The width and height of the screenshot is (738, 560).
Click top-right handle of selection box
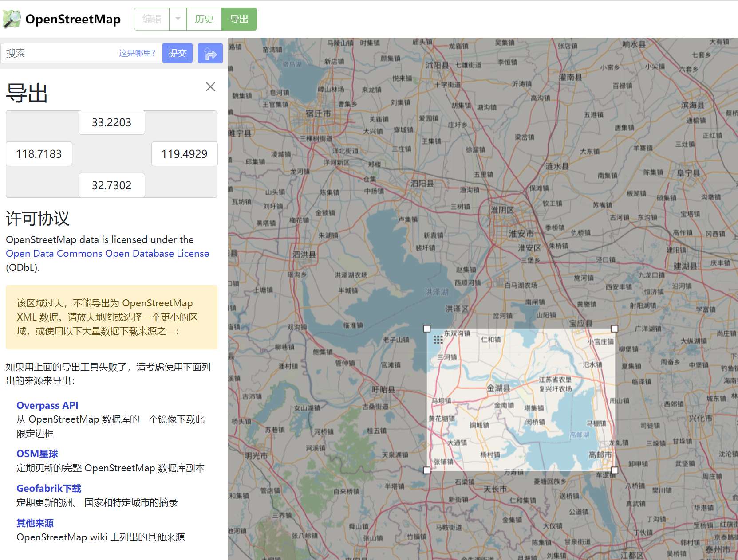[615, 329]
